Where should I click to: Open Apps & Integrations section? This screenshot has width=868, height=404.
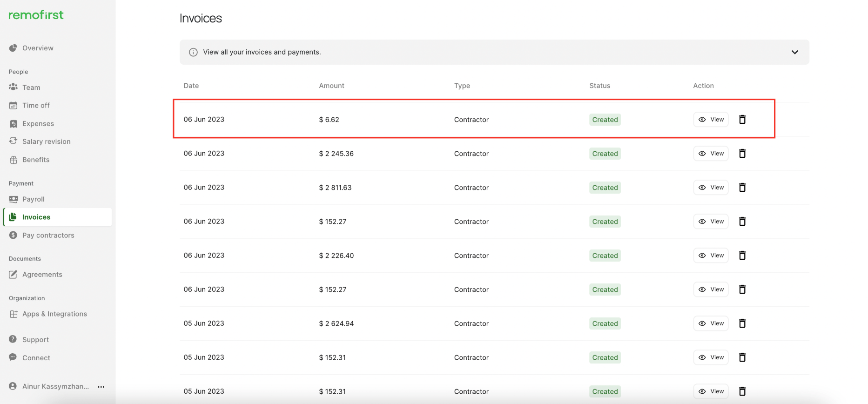coord(54,314)
